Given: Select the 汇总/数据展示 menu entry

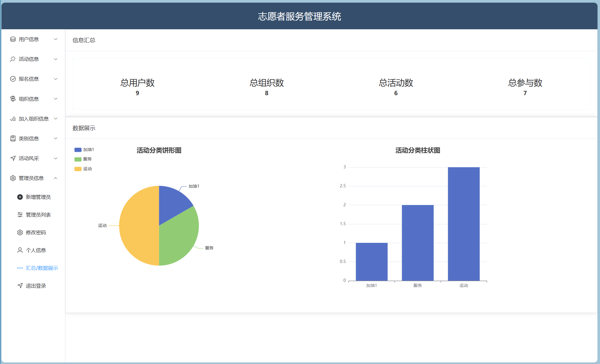Looking at the screenshot, I should coord(33,268).
